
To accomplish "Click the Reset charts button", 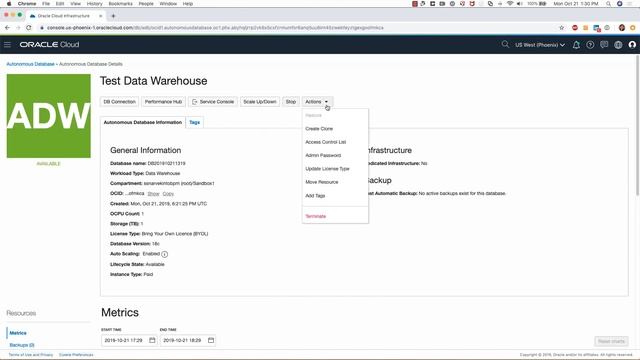I will (x=611, y=341).
